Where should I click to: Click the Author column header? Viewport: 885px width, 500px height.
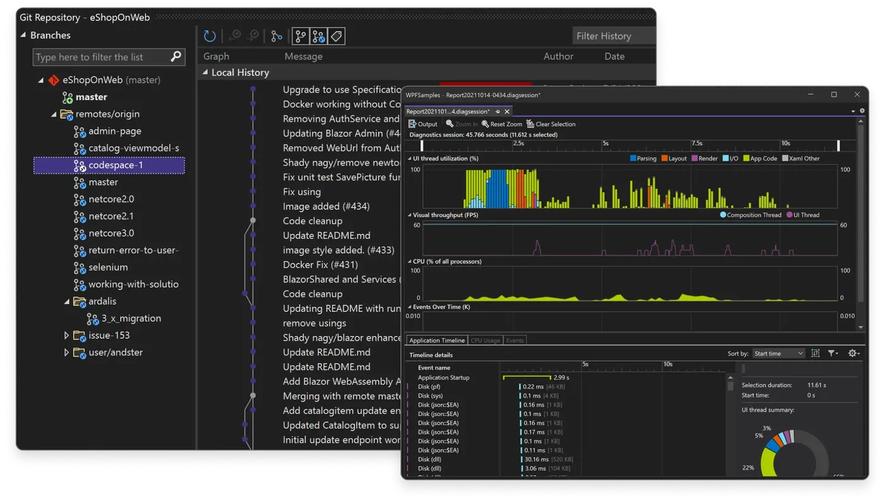[558, 56]
